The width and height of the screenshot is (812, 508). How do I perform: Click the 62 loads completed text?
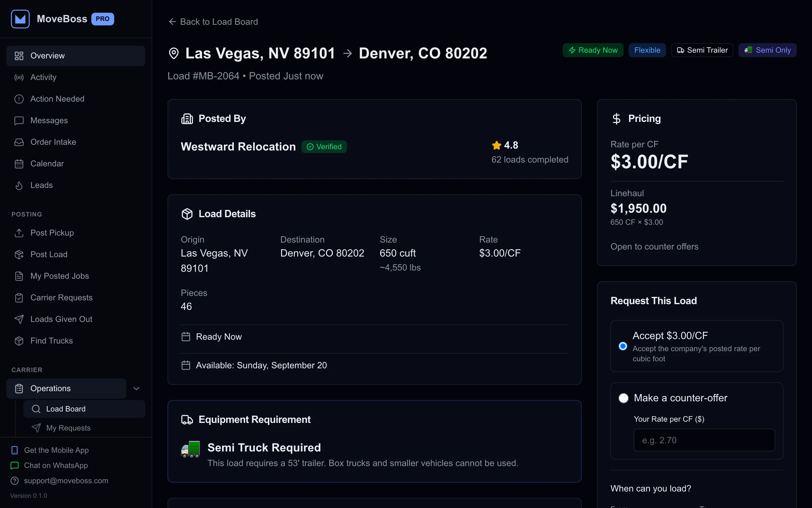530,160
